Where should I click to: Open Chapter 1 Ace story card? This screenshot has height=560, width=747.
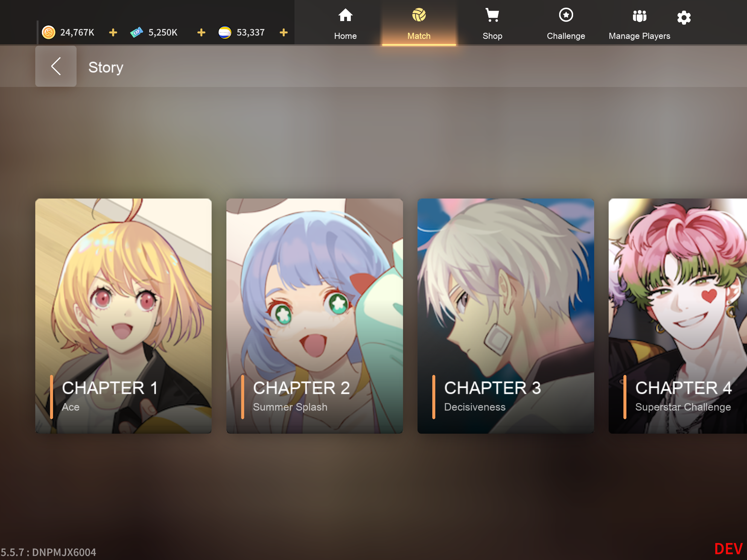click(x=124, y=316)
